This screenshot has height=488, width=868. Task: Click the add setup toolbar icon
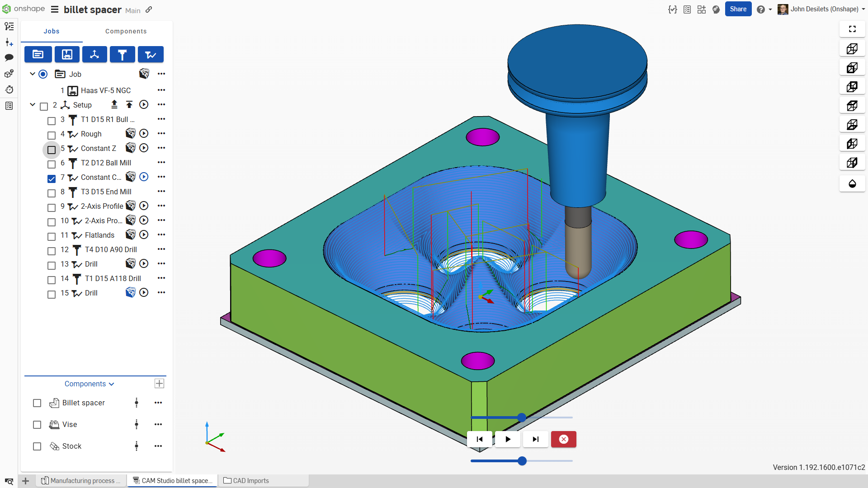click(94, 55)
